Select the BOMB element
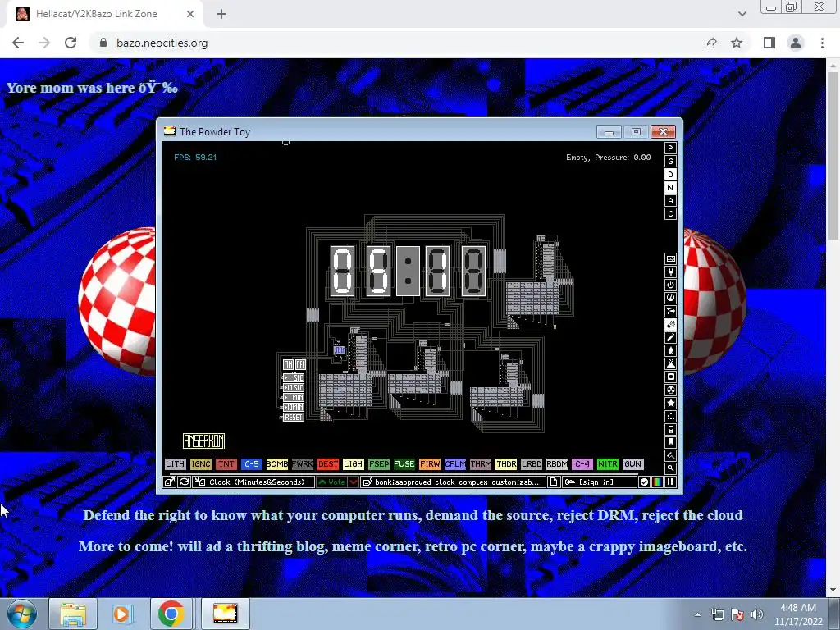840x630 pixels. point(277,464)
